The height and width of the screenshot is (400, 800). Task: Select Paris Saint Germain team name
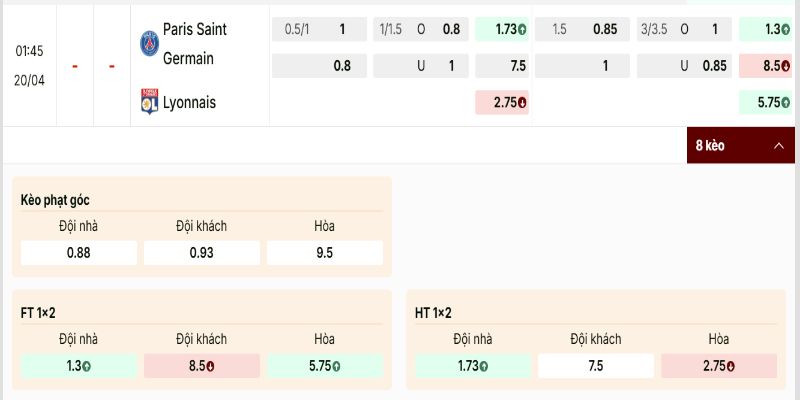[197, 44]
